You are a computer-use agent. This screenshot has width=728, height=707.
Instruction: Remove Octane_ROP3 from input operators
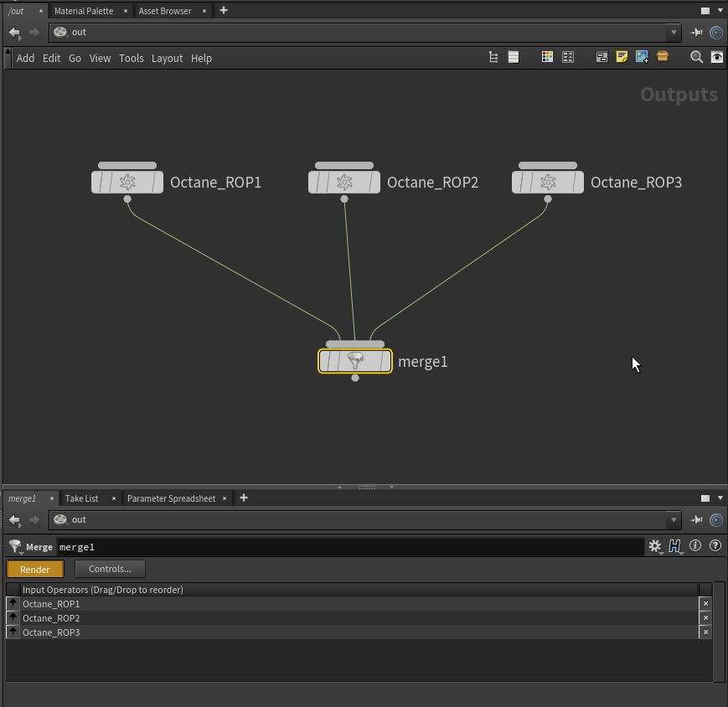[x=705, y=632]
